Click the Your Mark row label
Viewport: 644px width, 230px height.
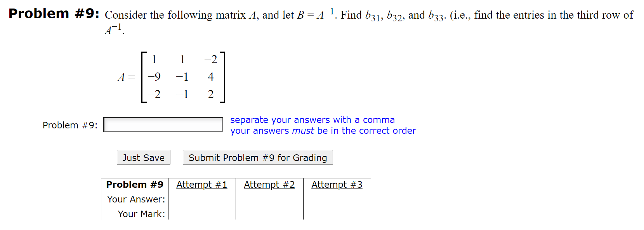(x=142, y=213)
